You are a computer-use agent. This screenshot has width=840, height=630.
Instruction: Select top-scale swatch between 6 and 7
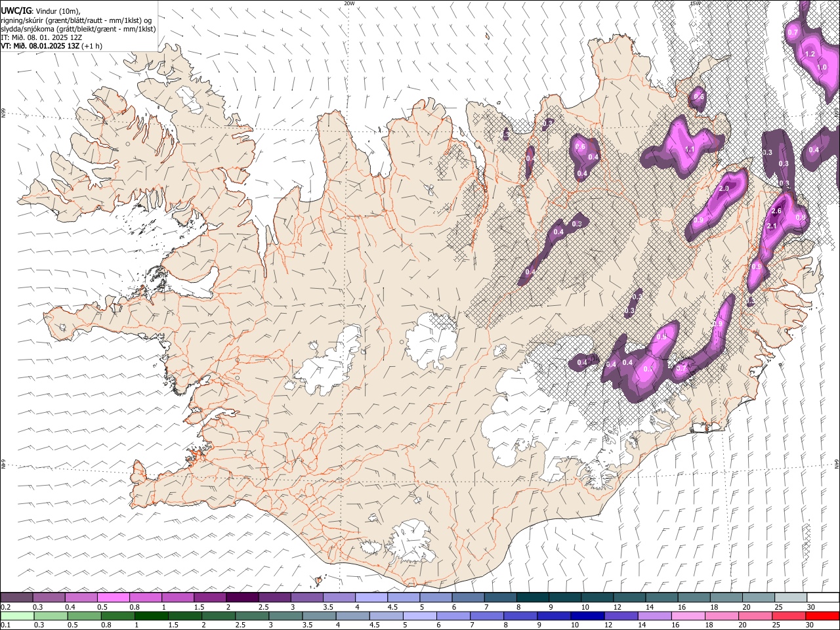coord(468,597)
